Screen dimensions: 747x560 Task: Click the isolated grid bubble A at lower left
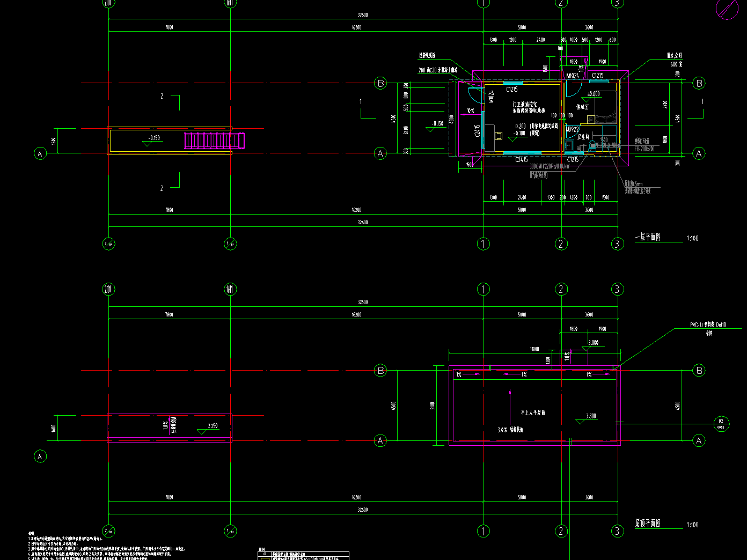point(40,456)
